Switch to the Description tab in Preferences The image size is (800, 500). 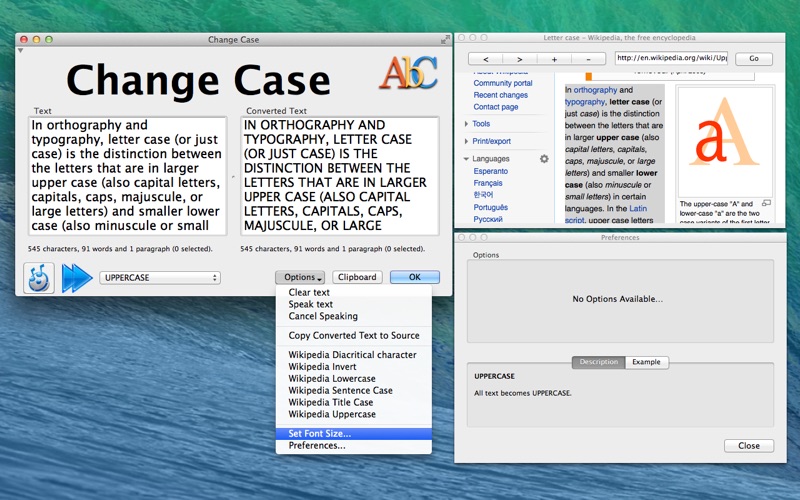(598, 362)
